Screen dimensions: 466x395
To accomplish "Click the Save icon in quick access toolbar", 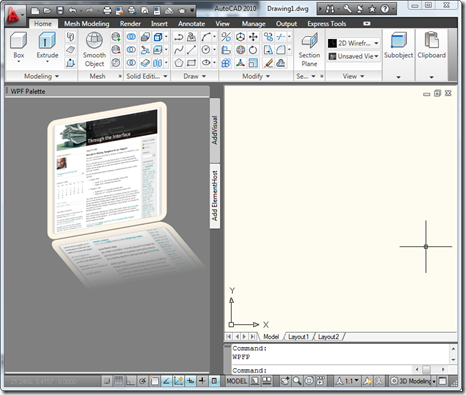I will pos(60,11).
